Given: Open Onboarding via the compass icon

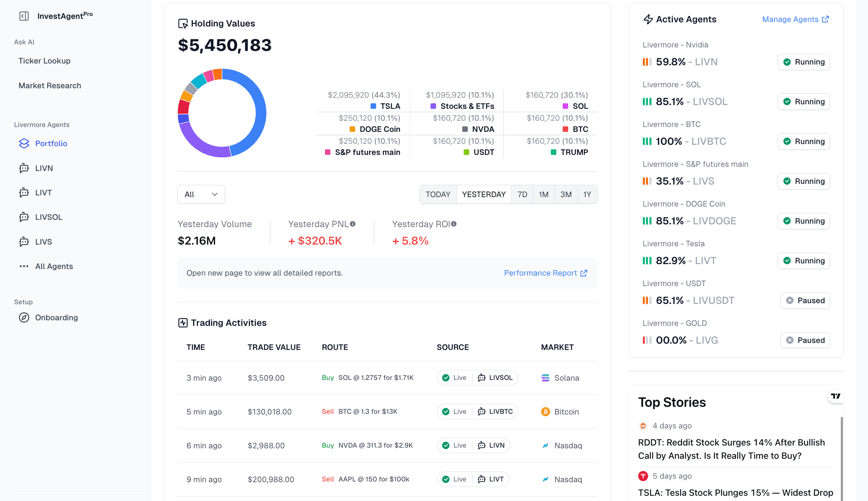Looking at the screenshot, I should tap(24, 317).
